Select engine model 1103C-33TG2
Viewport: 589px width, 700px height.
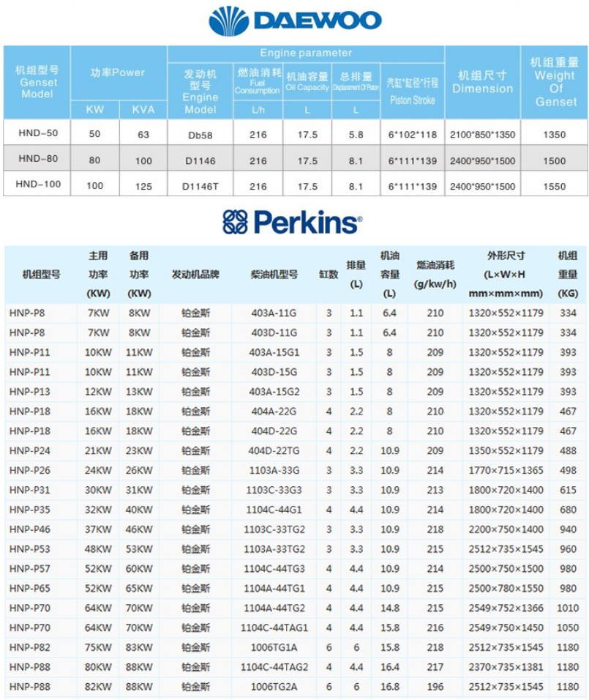click(x=274, y=529)
